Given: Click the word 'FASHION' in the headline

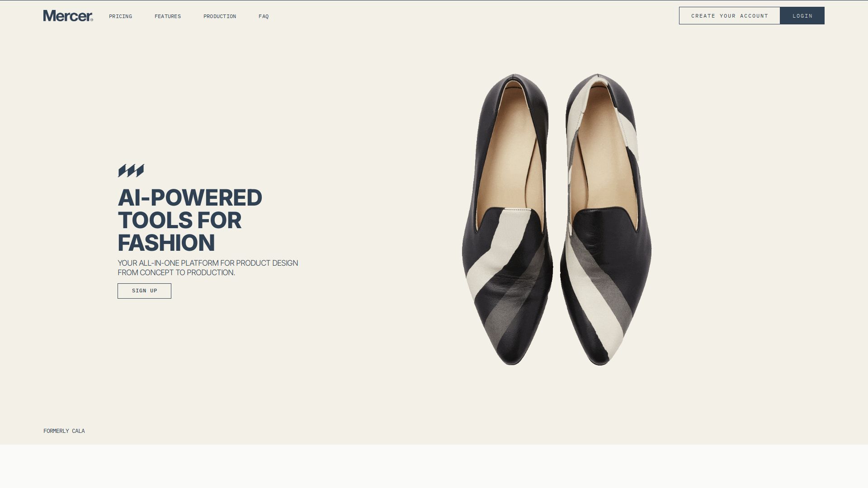Looking at the screenshot, I should pos(166,243).
